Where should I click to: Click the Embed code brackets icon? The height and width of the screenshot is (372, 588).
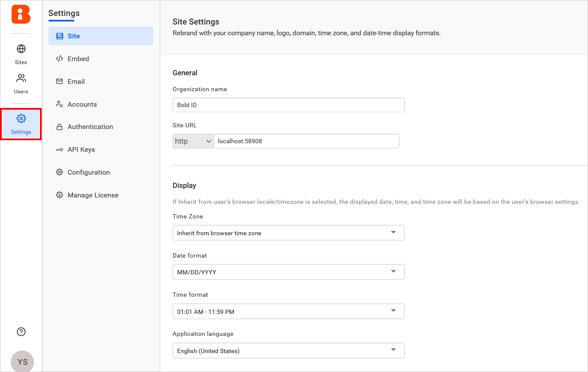click(x=60, y=59)
